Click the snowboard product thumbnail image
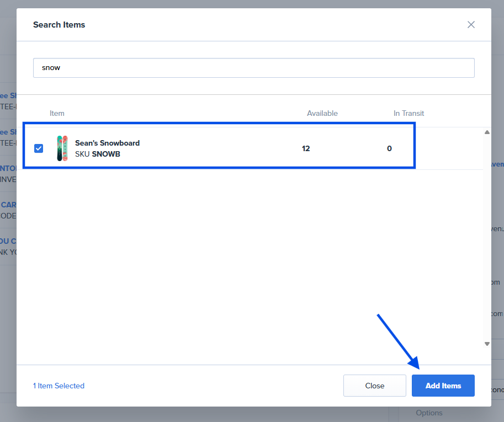This screenshot has height=422, width=504. click(x=62, y=148)
